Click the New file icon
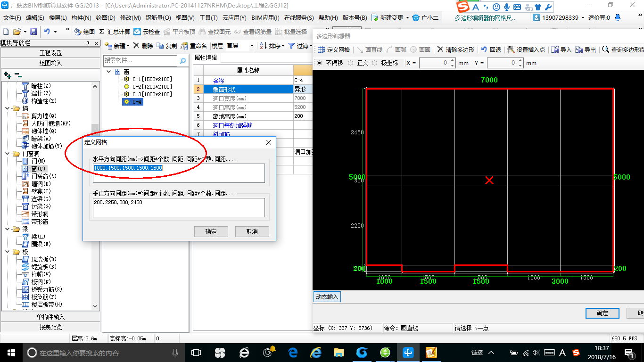Image resolution: width=644 pixels, height=362 pixels. tap(6, 32)
